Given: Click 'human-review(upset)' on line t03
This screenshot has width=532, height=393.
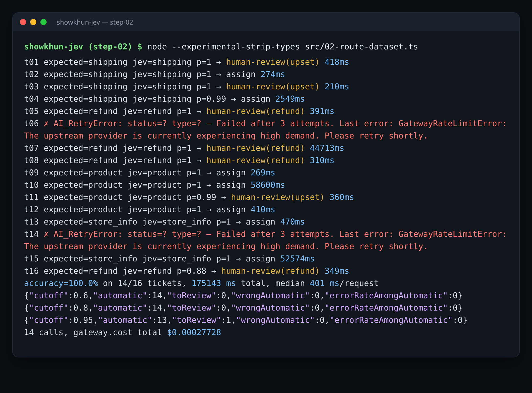Looking at the screenshot, I should pos(273,87).
